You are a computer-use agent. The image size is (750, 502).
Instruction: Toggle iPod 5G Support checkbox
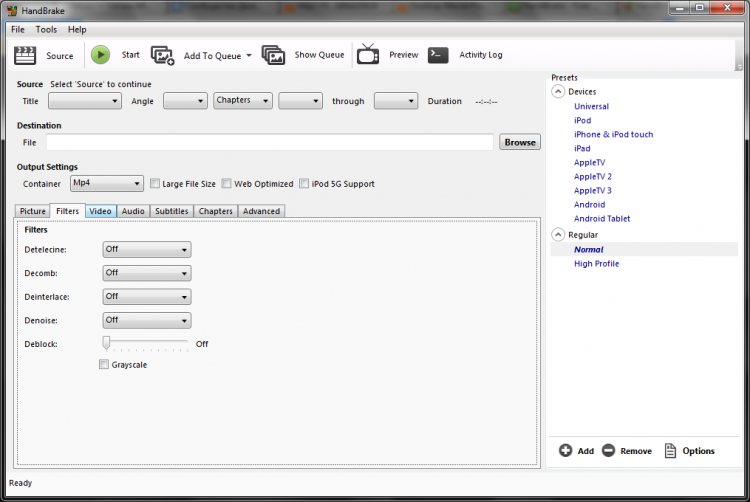(x=304, y=184)
